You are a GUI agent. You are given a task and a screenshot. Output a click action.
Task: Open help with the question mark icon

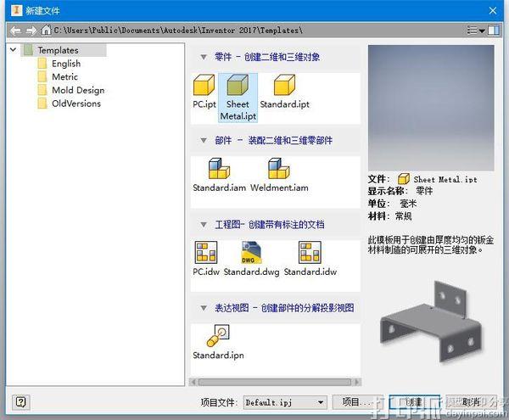pos(20,402)
